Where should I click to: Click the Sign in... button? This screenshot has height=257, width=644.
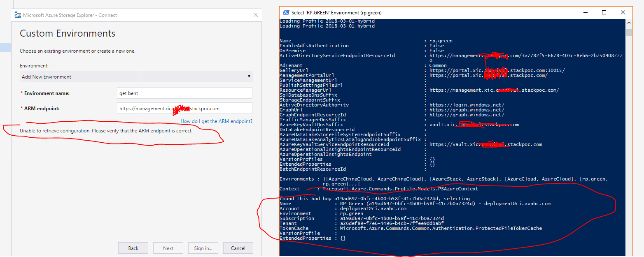pyautogui.click(x=203, y=248)
